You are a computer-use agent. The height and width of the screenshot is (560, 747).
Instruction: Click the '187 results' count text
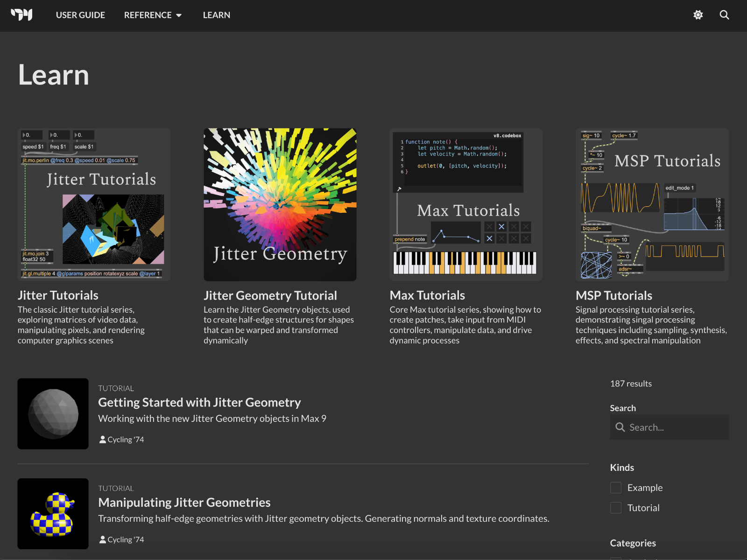(x=631, y=384)
